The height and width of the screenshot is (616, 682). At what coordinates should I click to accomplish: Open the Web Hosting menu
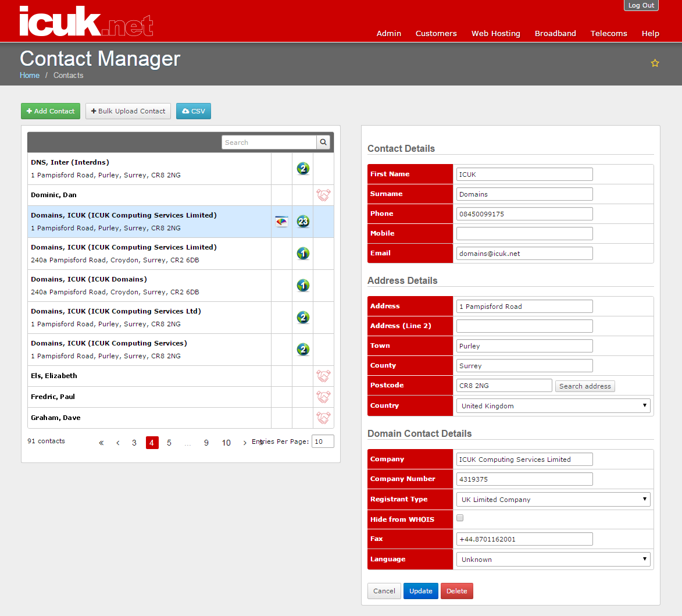[x=496, y=34]
